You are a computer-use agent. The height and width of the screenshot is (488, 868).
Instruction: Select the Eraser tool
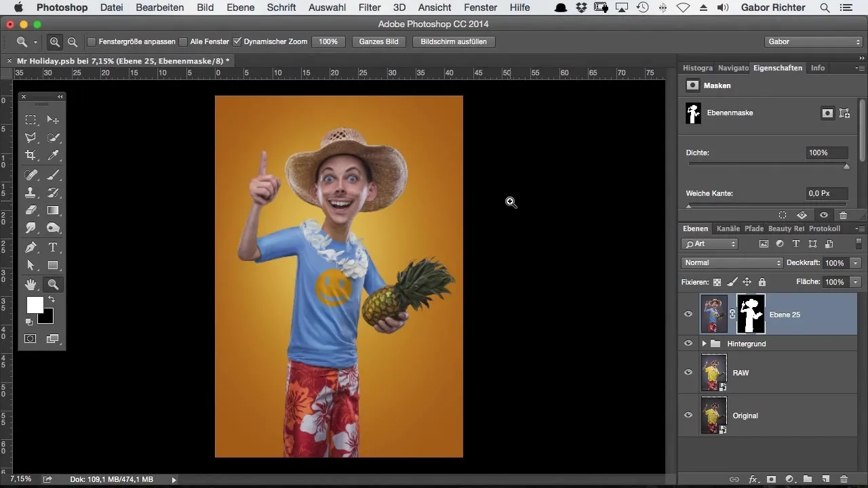click(x=31, y=210)
